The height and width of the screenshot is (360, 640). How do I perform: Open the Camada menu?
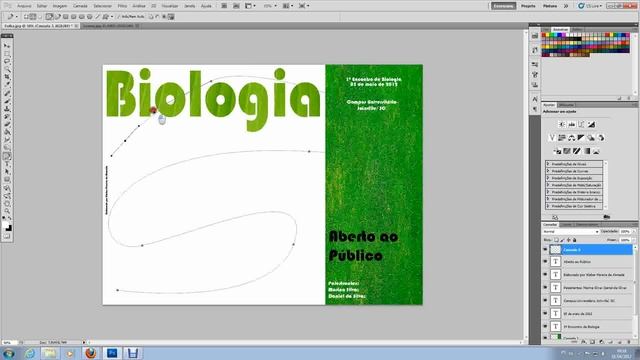80,6
